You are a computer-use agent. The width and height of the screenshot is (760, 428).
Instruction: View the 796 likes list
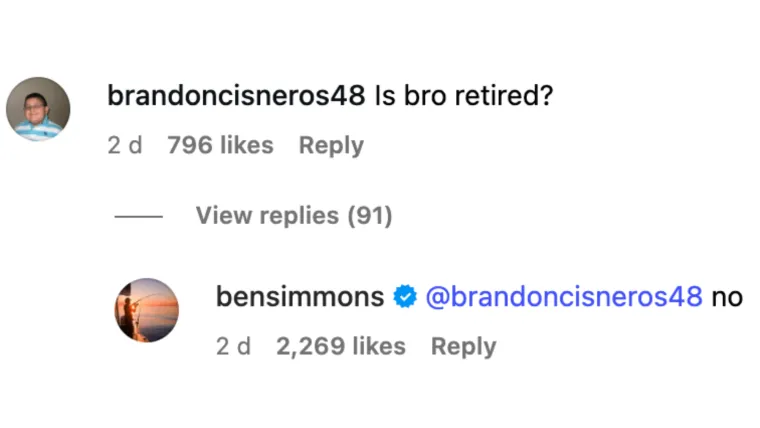pyautogui.click(x=220, y=146)
